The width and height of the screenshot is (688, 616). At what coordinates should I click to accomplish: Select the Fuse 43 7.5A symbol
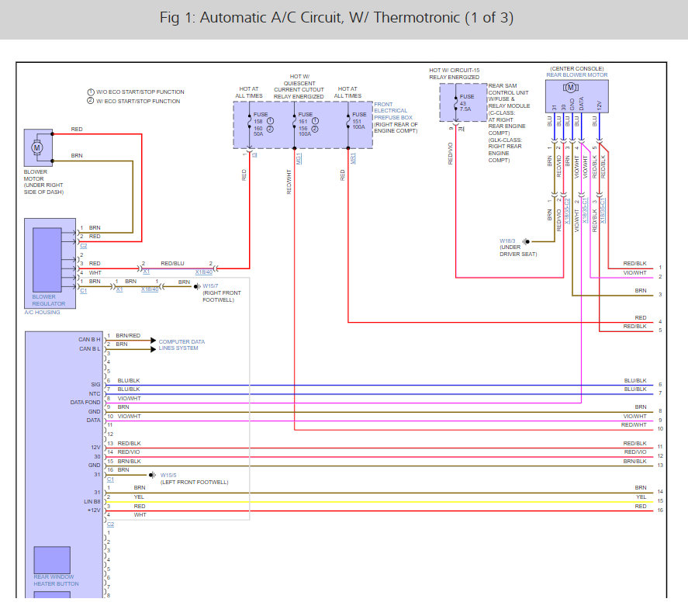455,102
